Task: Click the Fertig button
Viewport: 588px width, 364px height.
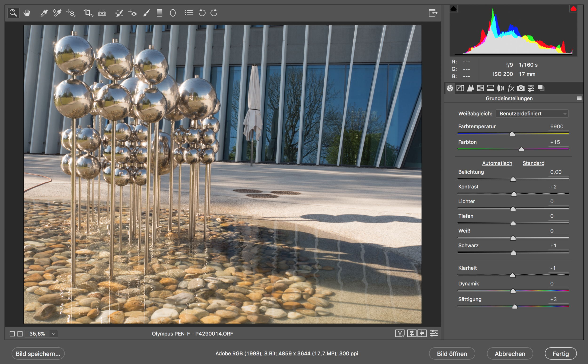Action: coord(560,354)
